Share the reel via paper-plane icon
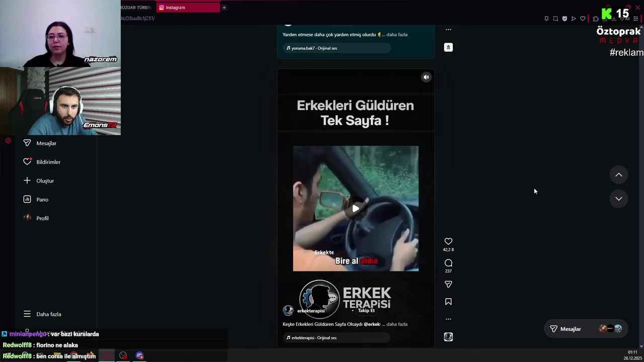 pos(448,285)
